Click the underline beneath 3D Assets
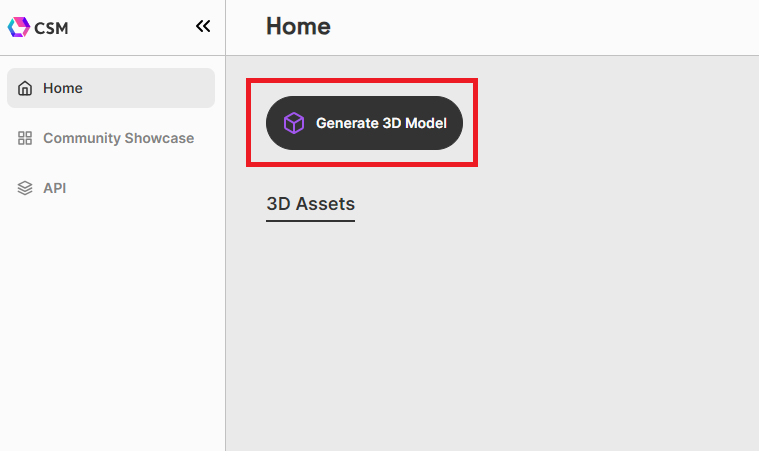 coord(310,220)
